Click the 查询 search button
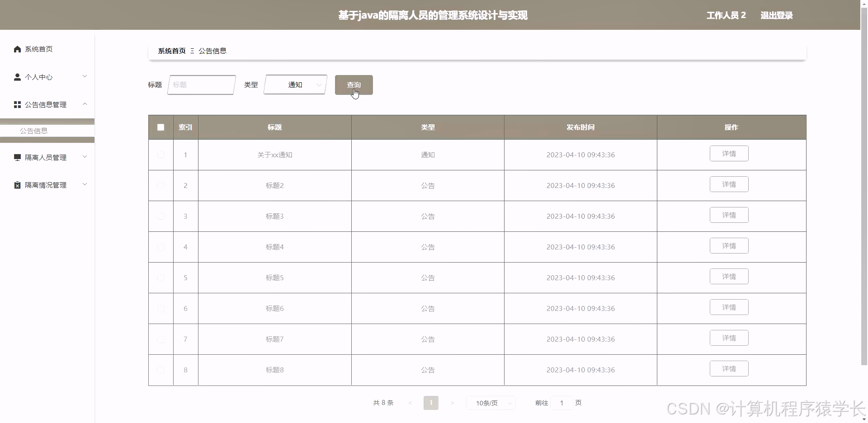The height and width of the screenshot is (423, 868). coord(354,85)
